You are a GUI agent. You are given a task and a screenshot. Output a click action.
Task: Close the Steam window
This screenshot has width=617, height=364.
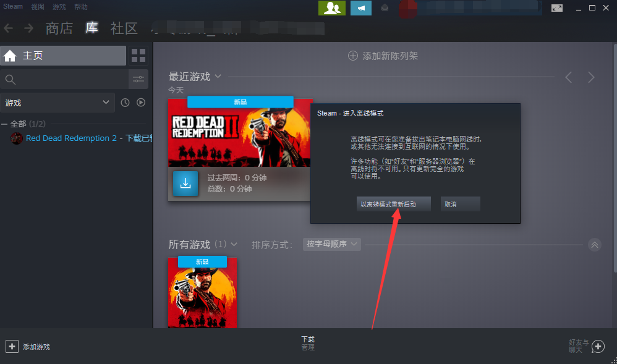click(x=606, y=8)
